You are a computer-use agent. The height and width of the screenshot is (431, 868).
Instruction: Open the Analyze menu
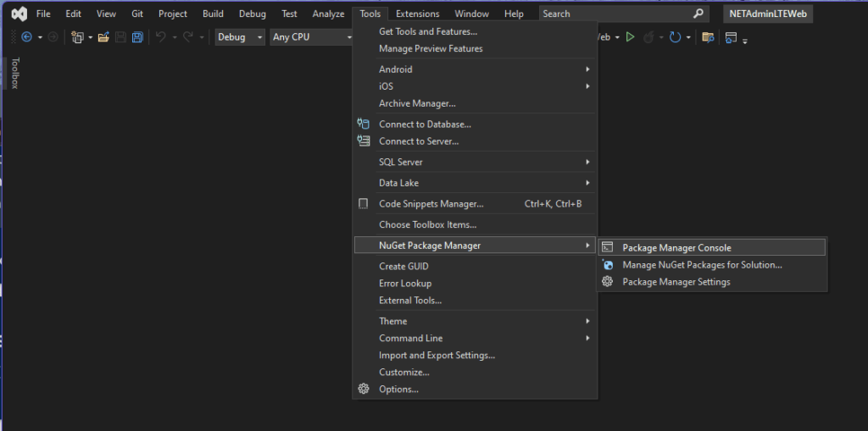point(328,14)
